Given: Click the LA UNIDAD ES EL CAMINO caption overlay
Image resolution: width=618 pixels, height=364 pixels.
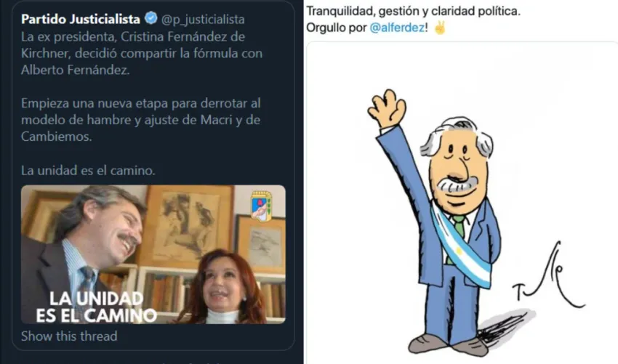Looking at the screenshot, I should click(x=97, y=307).
